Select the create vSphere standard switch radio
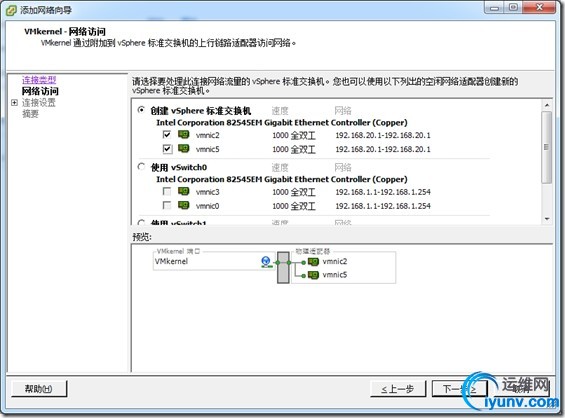The width and height of the screenshot is (565, 418). (142, 110)
